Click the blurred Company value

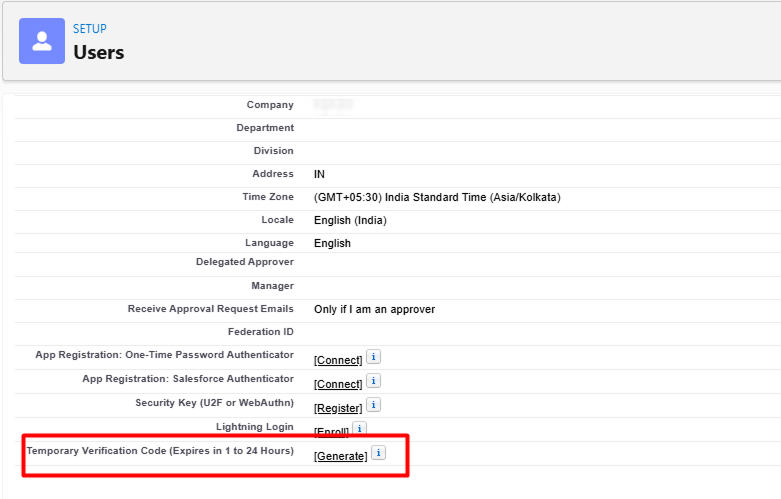(333, 105)
